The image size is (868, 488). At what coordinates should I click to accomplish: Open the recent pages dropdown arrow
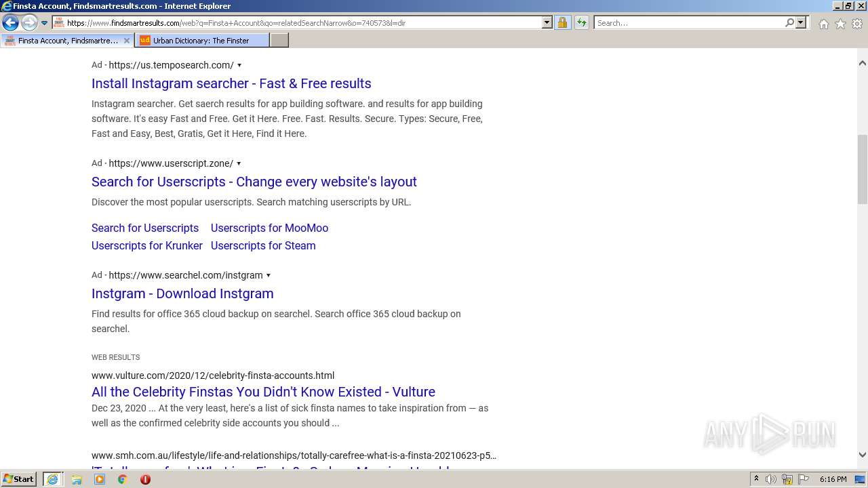[45, 23]
